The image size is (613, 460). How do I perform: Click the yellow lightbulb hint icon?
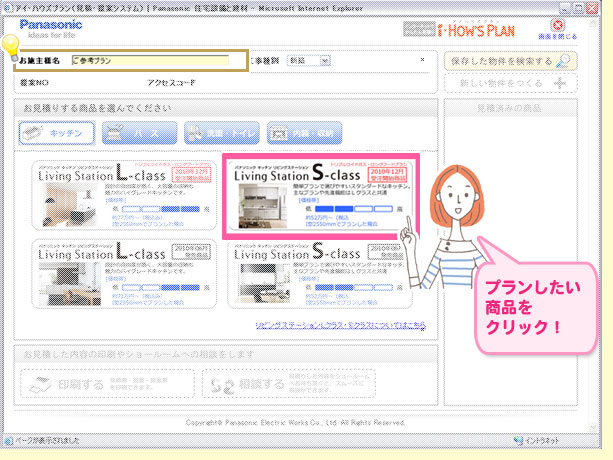pyautogui.click(x=11, y=45)
